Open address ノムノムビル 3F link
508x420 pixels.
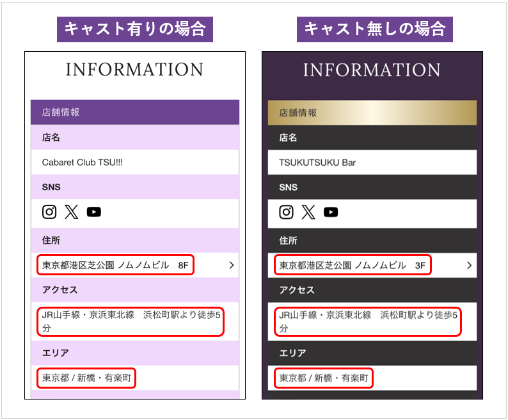tap(353, 266)
